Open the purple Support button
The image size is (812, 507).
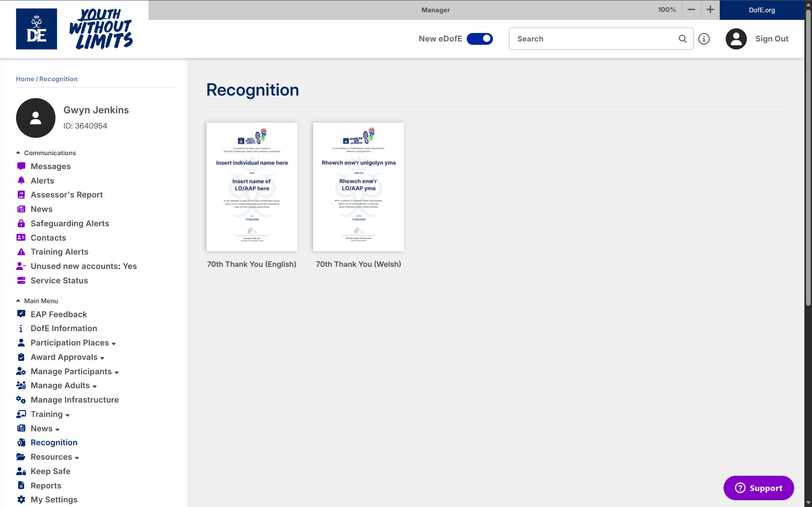pos(758,488)
